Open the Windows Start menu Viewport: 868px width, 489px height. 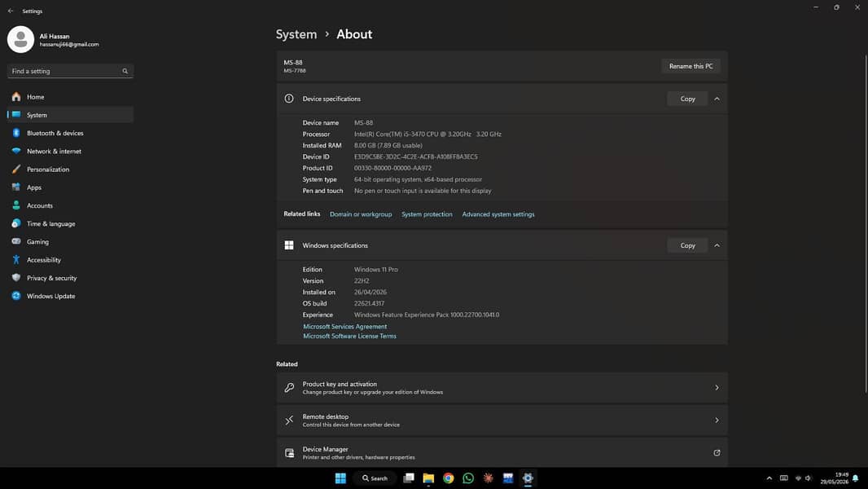point(340,478)
